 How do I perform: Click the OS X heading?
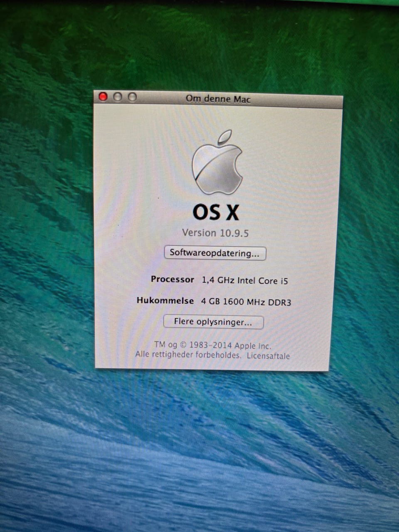tap(216, 212)
